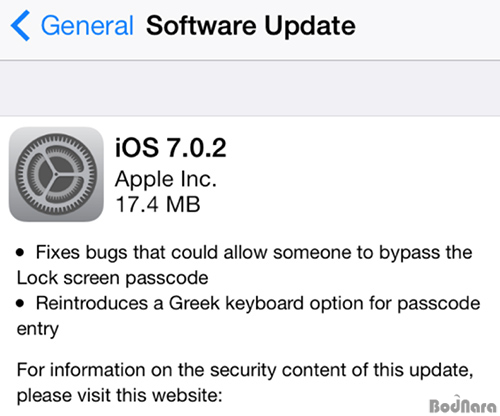Tap the "please visit this website:" line
The image size is (500, 416).
pos(119,396)
